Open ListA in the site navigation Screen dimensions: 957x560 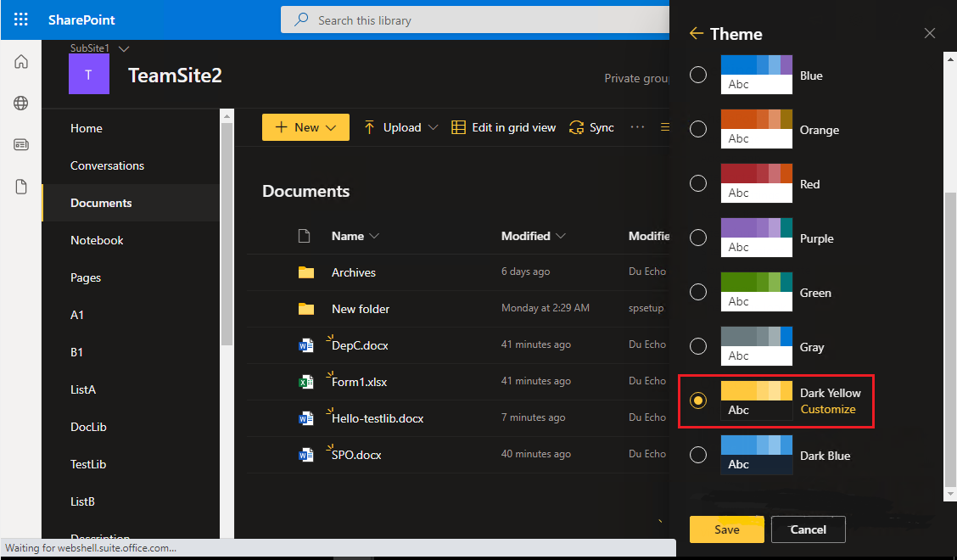tap(83, 389)
